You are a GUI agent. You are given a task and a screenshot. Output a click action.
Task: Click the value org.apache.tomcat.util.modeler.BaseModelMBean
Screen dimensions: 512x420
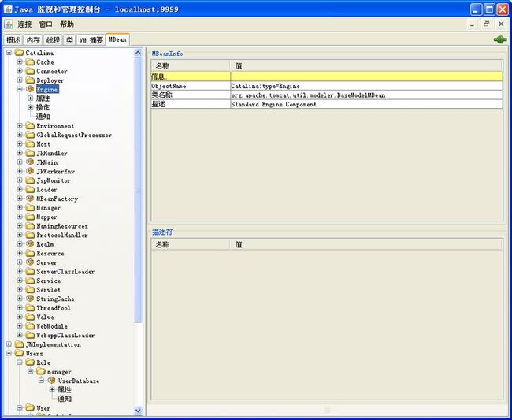[x=308, y=95]
